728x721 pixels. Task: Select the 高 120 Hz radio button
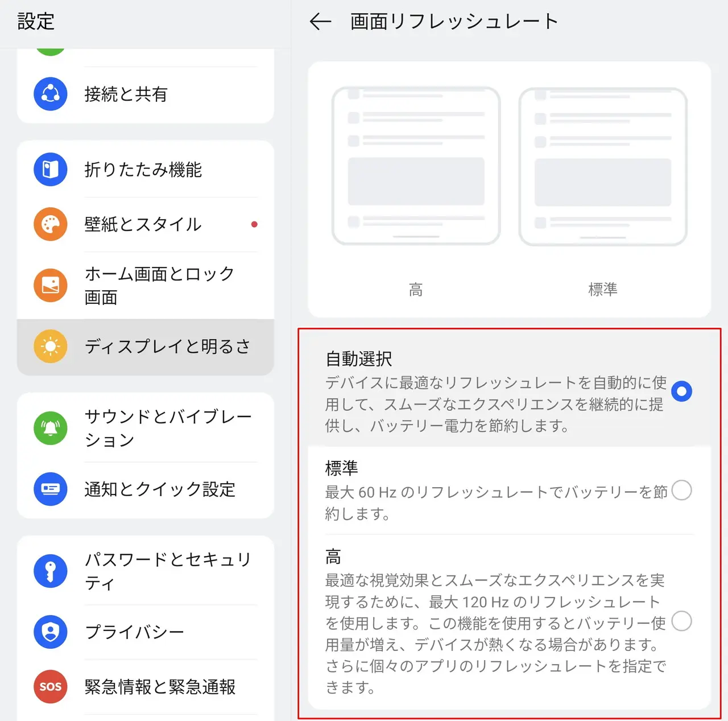681,621
